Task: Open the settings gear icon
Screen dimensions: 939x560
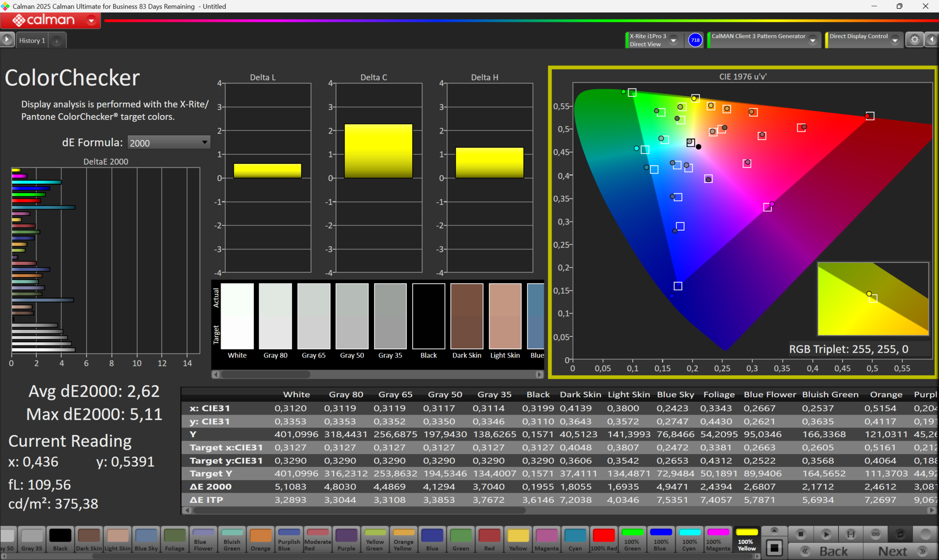Action: tap(914, 40)
